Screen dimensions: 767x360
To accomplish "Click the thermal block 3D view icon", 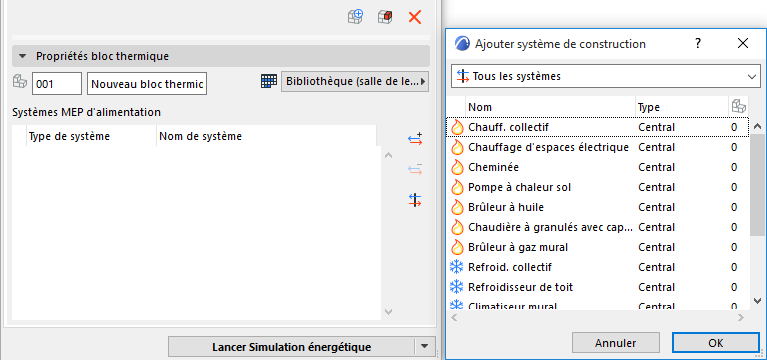I will [385, 17].
